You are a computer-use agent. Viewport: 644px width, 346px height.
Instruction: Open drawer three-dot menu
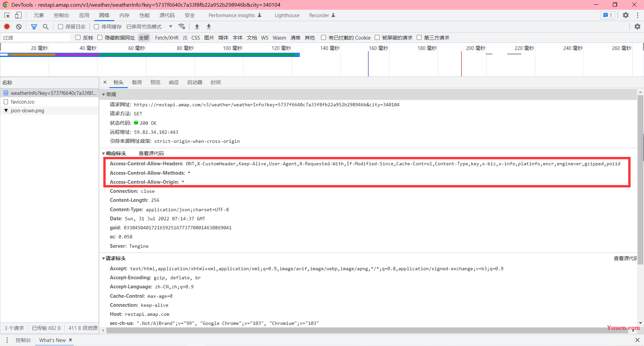click(x=7, y=340)
